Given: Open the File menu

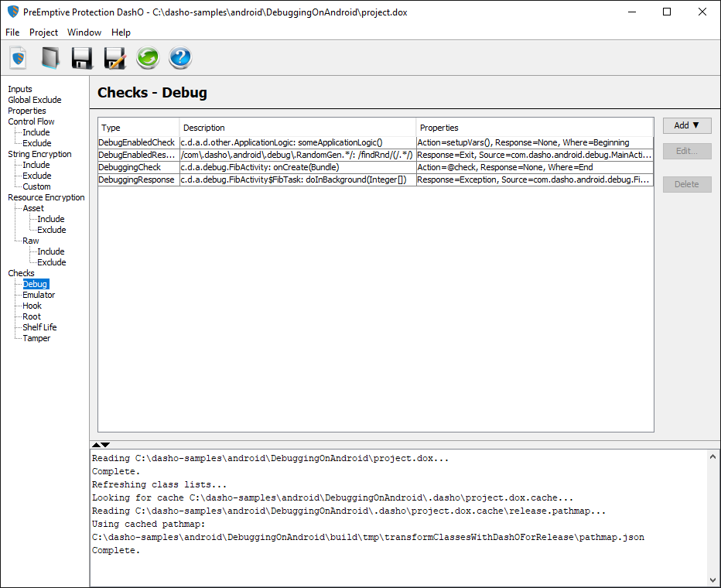Looking at the screenshot, I should (12, 32).
